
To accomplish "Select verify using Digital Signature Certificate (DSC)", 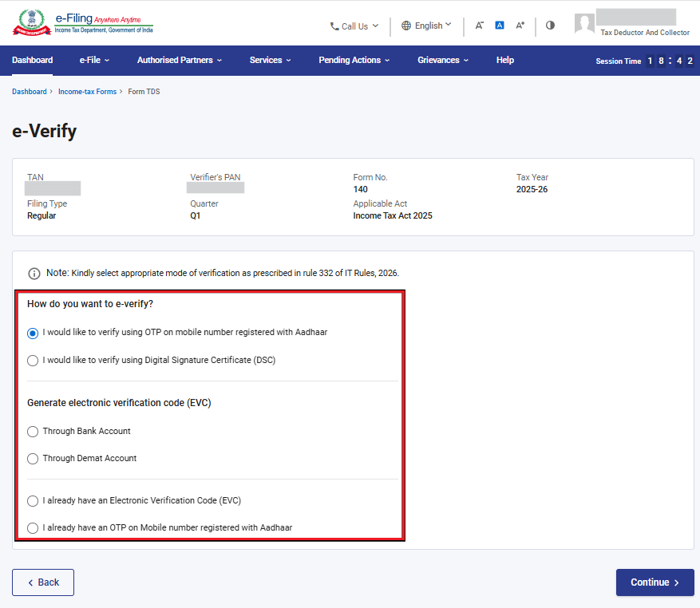I will click(x=33, y=360).
